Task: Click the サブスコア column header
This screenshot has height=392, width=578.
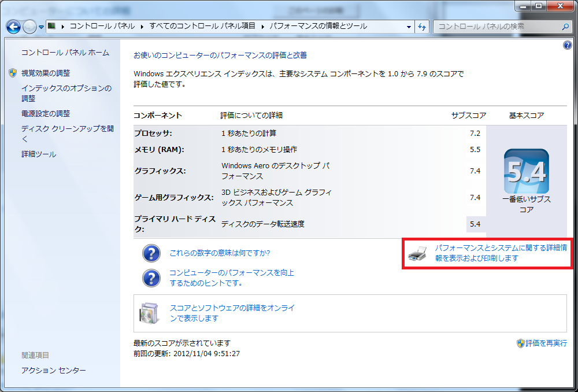Action: pos(469,116)
